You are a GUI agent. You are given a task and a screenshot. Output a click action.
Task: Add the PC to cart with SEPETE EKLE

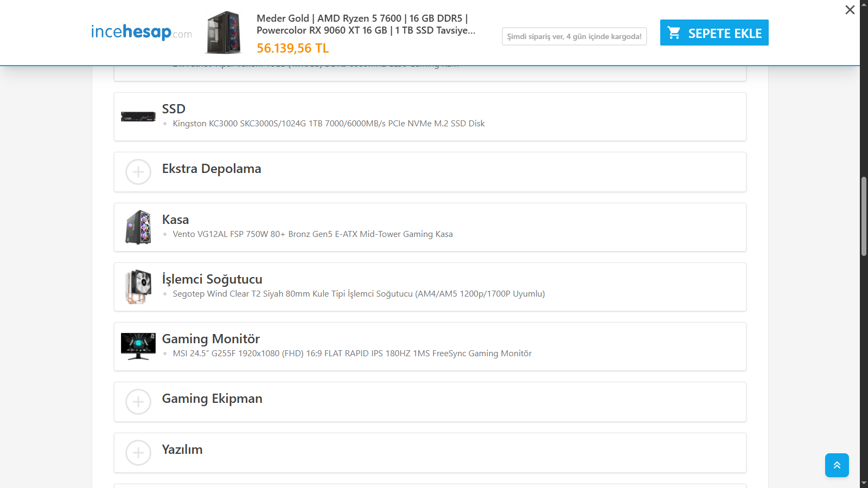[714, 33]
